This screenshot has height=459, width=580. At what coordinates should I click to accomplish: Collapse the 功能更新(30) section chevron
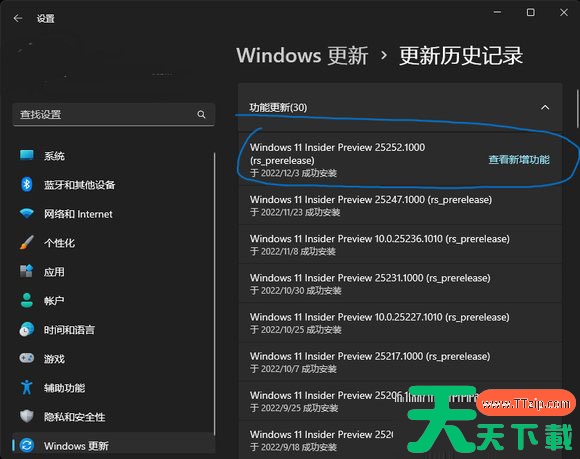(x=545, y=108)
